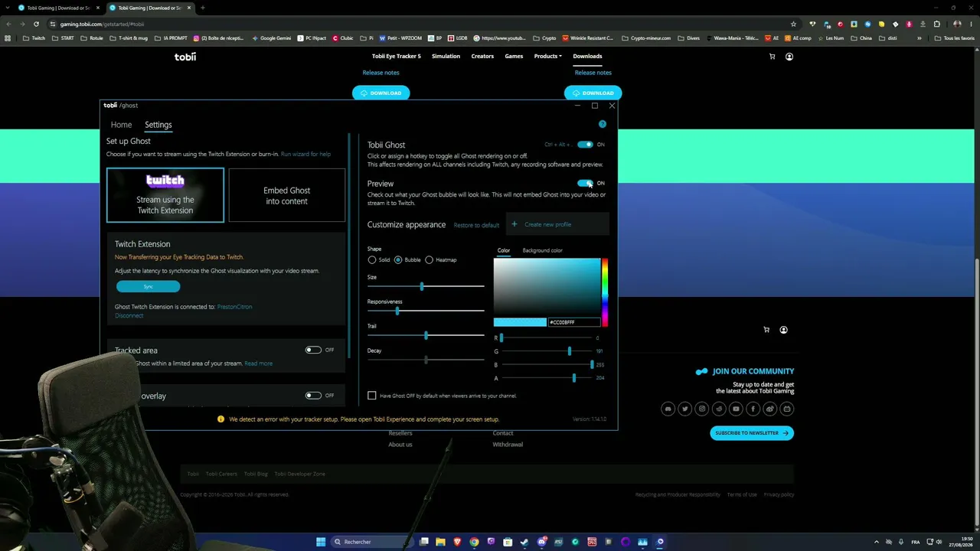The height and width of the screenshot is (551, 980).
Task: Open the START bookmarks folder
Action: coord(63,38)
